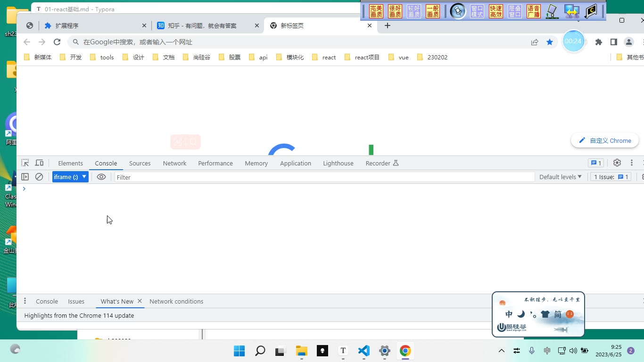This screenshot has height=362, width=644.
Task: Close the What's New drawer tab
Action: pos(140,301)
